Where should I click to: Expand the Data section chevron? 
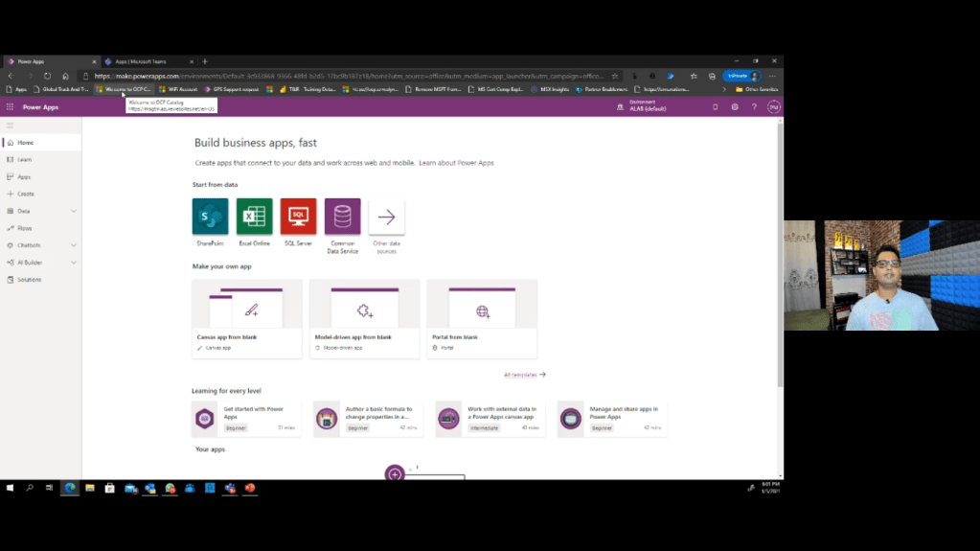[74, 211]
